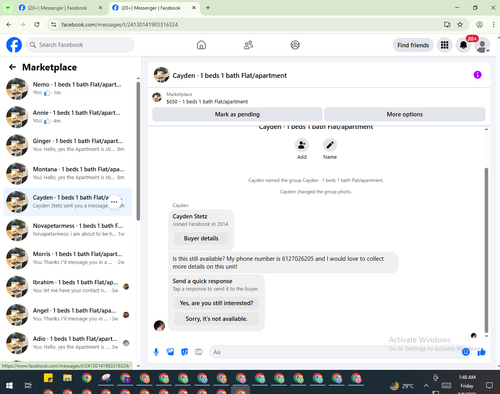Click the chat pane vertical scrollbar
The height and width of the screenshot is (394, 500).
click(x=486, y=250)
